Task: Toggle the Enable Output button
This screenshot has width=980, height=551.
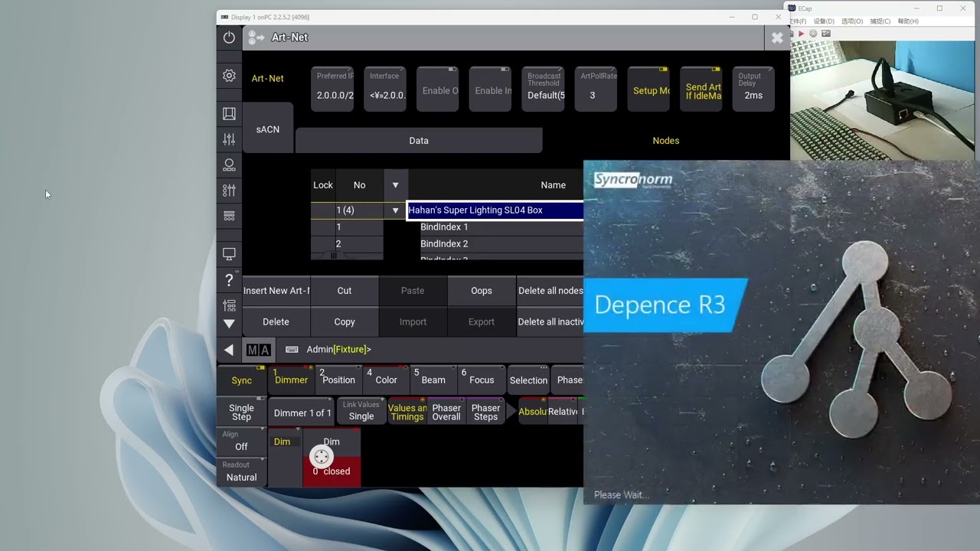Action: pos(438,90)
